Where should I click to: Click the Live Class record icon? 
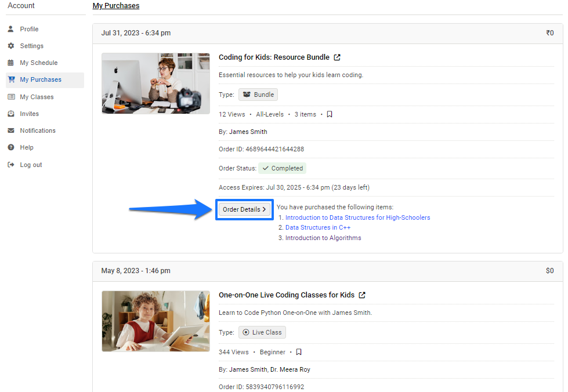coord(246,332)
